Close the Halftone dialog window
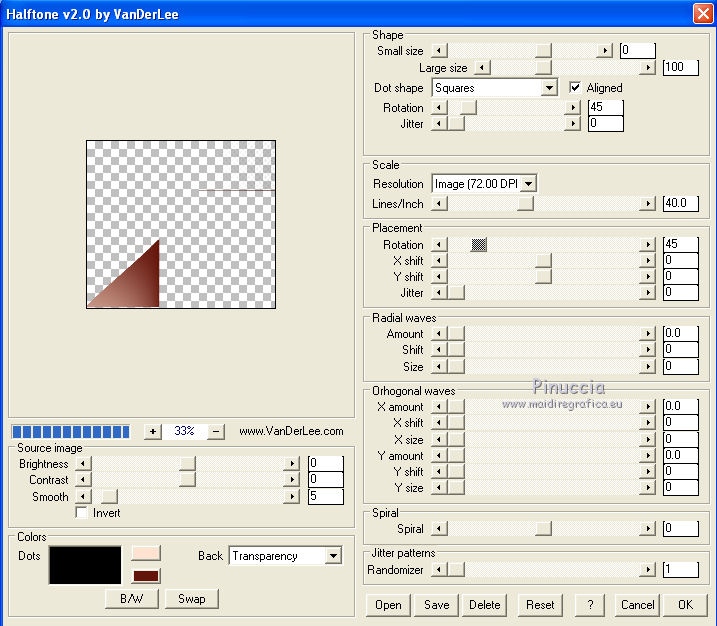717x626 pixels. pos(703,13)
